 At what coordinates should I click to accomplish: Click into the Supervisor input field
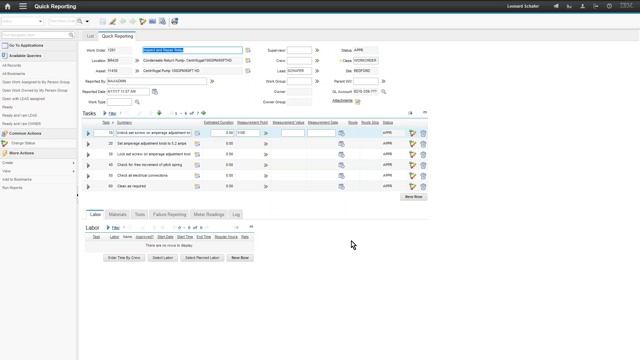pos(300,50)
